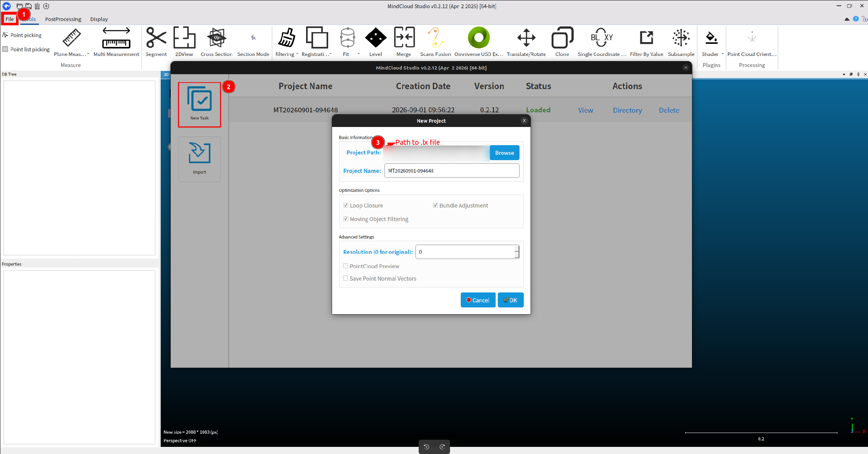Click the Cancel button

tap(478, 300)
